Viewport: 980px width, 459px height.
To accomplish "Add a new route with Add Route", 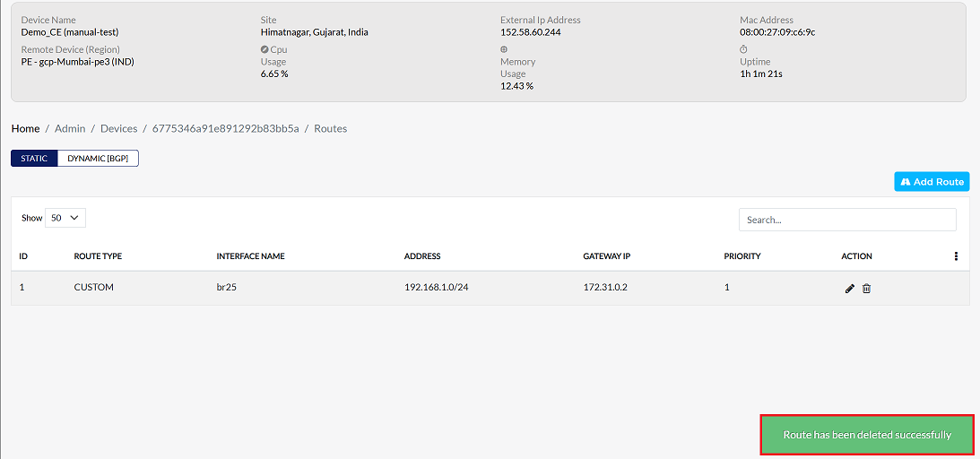I will pyautogui.click(x=932, y=182).
